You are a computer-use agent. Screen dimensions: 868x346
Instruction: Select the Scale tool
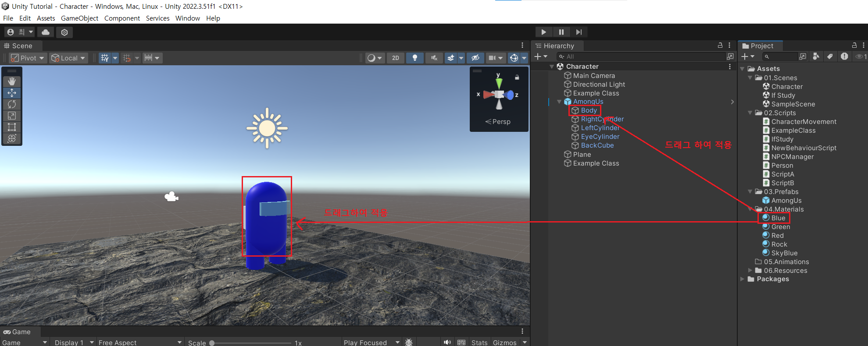[x=12, y=116]
